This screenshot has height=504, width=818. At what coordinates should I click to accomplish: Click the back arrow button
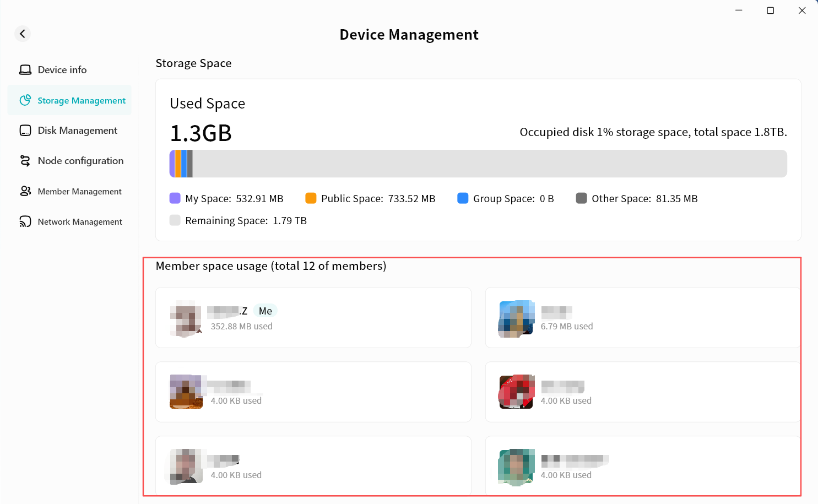pos(23,34)
